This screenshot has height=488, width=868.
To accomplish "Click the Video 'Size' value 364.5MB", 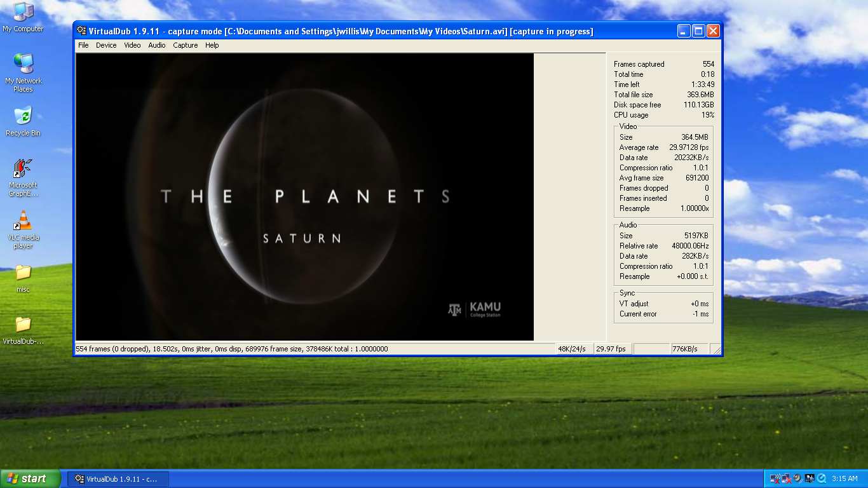I will coord(695,137).
